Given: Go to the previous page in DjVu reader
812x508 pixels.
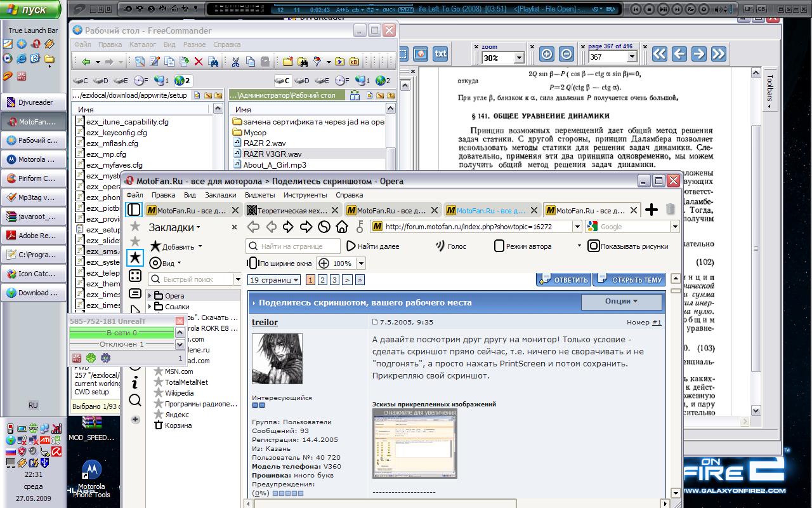Looking at the screenshot, I should click(679, 54).
